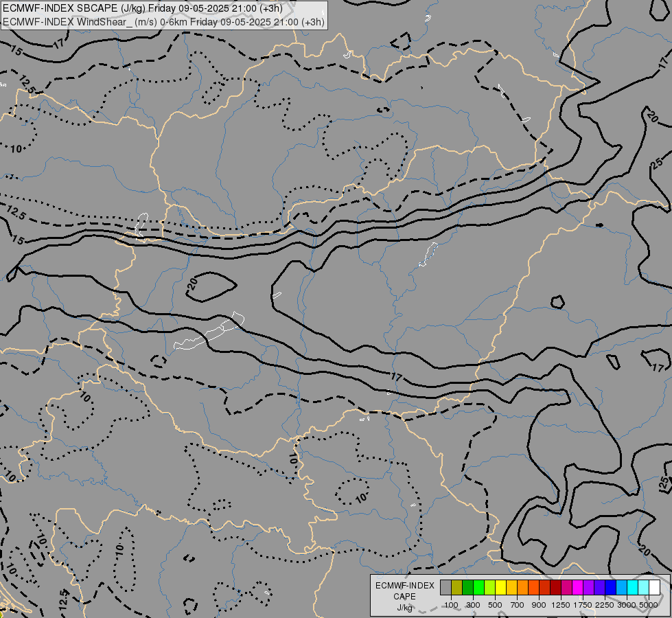Click the ECMWF-INDEX label in legend box

point(404,586)
